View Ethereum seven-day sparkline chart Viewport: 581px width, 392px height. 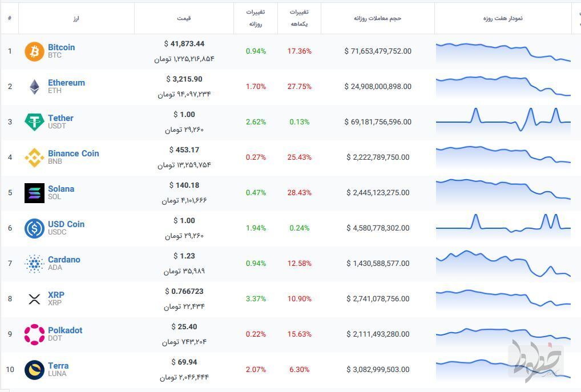503,86
